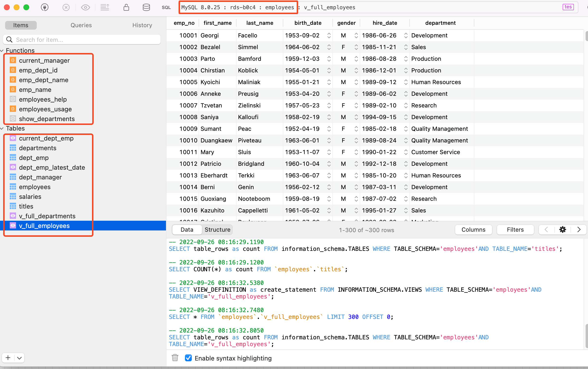Screen dimensions: 588x369
Task: Select emp_dept_name function icon
Action: [13, 80]
